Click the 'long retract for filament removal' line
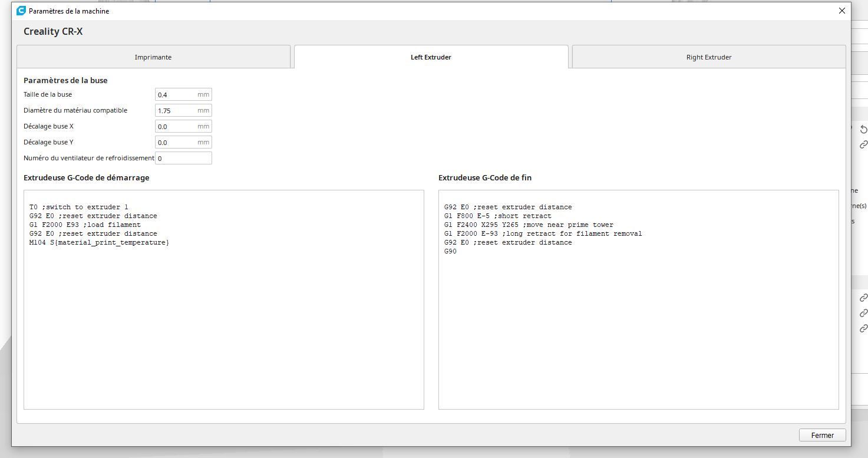Image resolution: width=868 pixels, height=458 pixels. click(x=543, y=233)
